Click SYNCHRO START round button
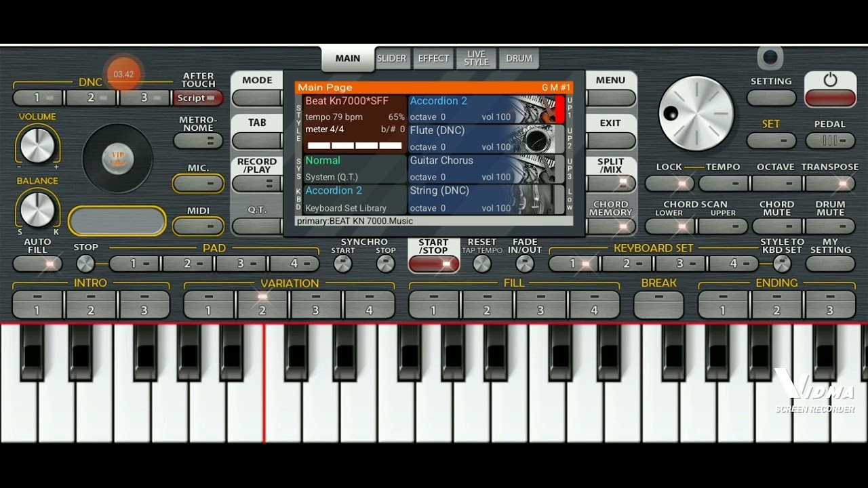 (343, 264)
